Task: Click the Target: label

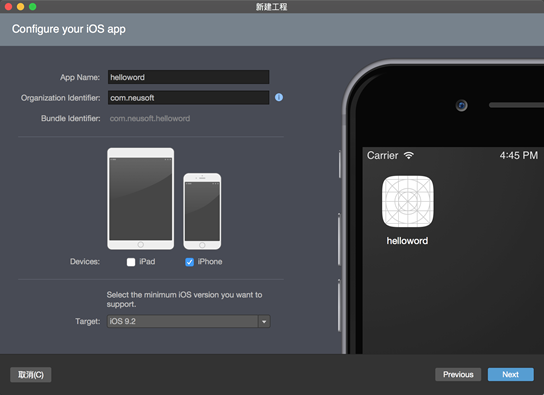Action: click(88, 321)
